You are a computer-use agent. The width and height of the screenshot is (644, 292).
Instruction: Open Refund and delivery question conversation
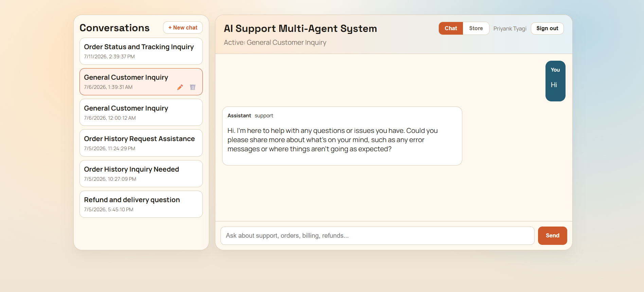[141, 204]
